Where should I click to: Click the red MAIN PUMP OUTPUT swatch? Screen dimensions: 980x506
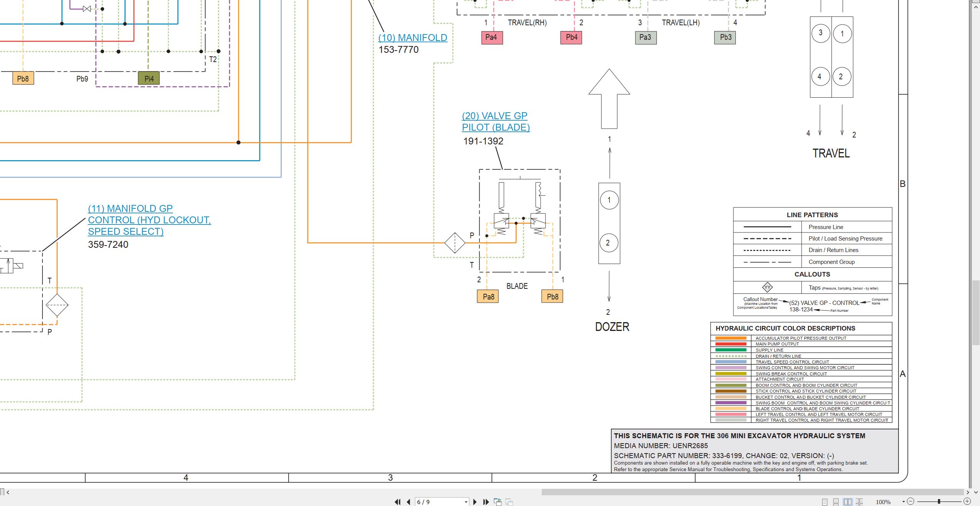point(731,344)
